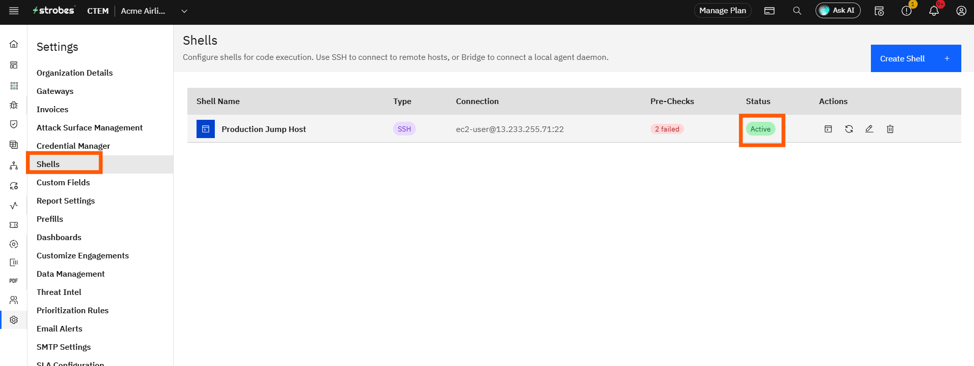
Task: Open the hamburger menu in top bar
Action: point(14,11)
